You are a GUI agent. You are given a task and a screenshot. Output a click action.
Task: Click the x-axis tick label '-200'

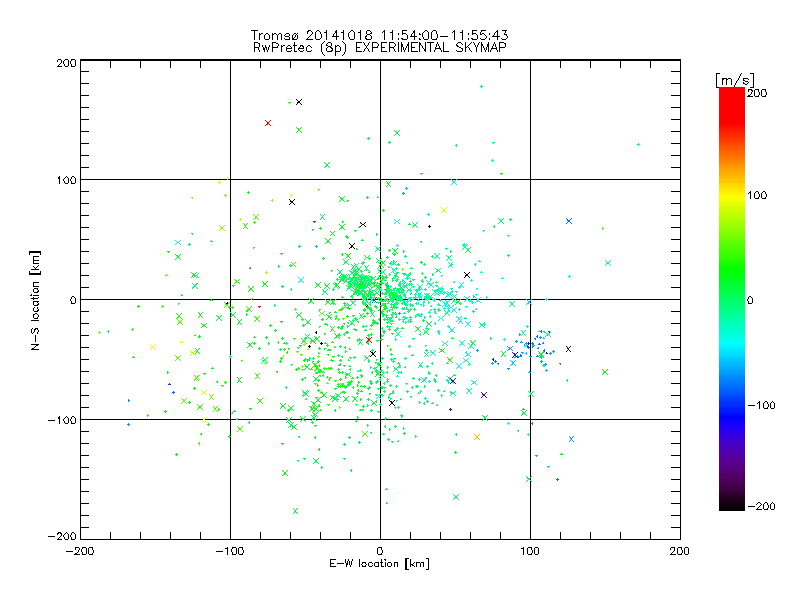pos(80,551)
